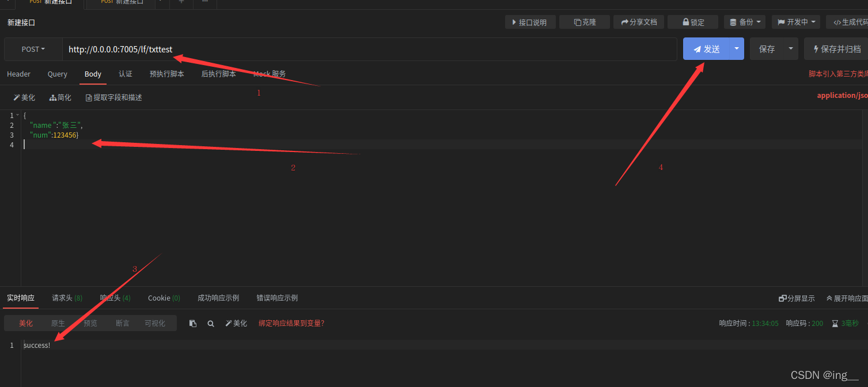This screenshot has height=387, width=868.
Task: Open the 备份 backup dropdown
Action: [745, 22]
